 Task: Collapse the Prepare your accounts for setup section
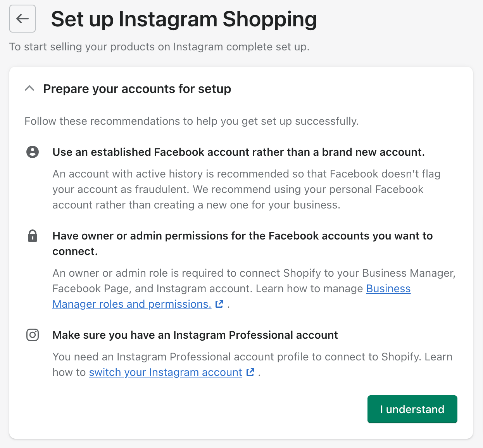[x=29, y=88]
